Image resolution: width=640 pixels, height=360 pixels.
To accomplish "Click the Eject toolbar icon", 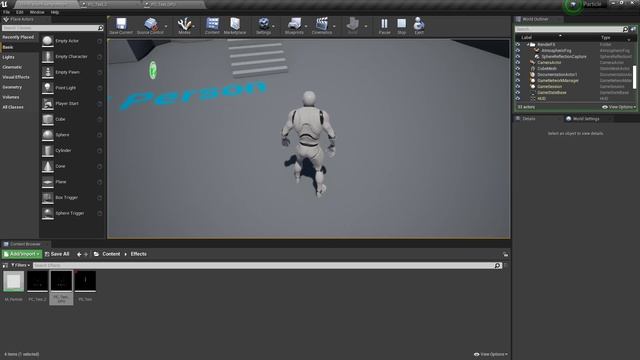I will 419,24.
